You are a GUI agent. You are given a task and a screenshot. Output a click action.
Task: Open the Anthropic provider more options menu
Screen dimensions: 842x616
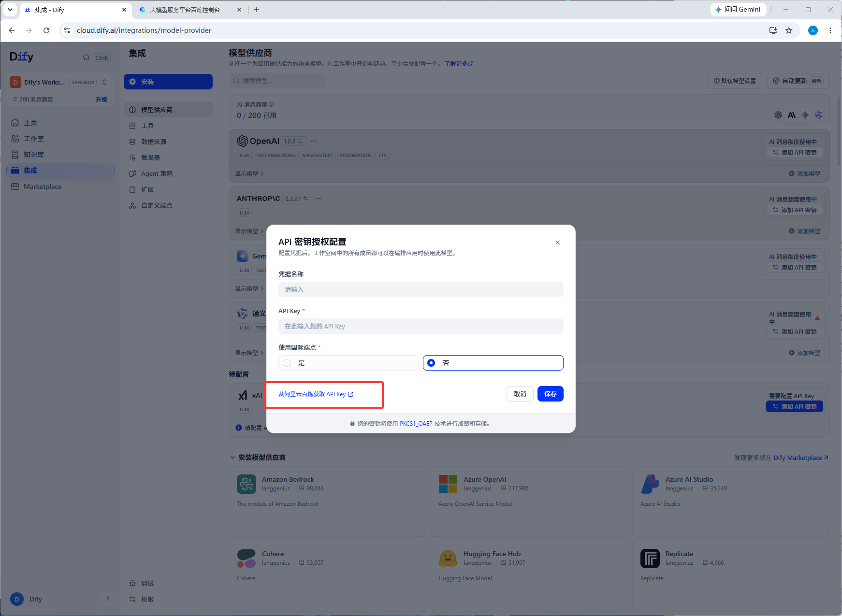319,199
